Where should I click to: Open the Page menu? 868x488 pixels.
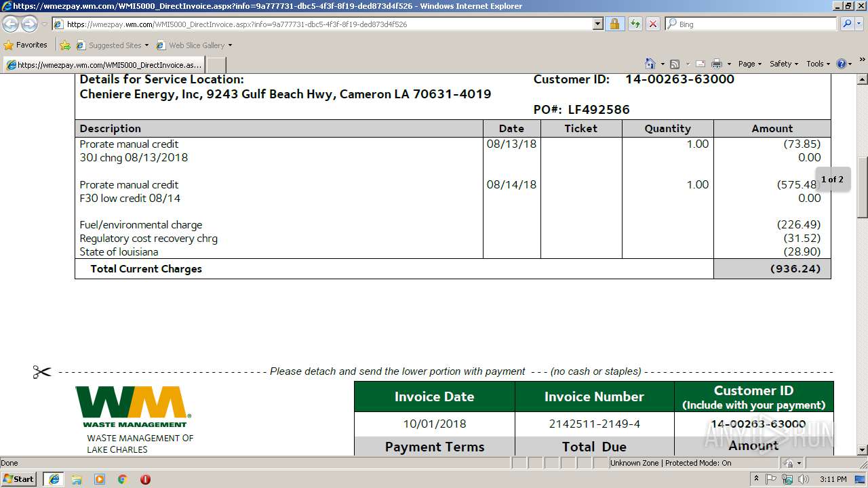tap(750, 64)
